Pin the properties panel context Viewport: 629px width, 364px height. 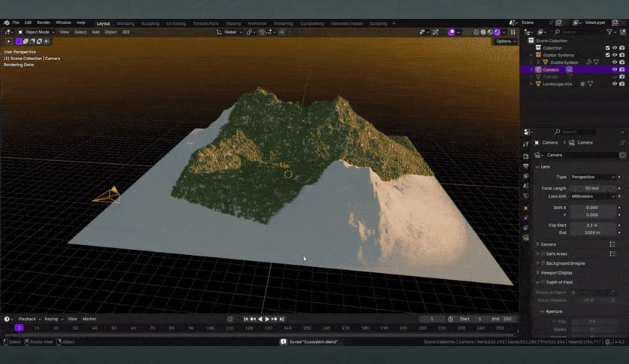click(622, 143)
